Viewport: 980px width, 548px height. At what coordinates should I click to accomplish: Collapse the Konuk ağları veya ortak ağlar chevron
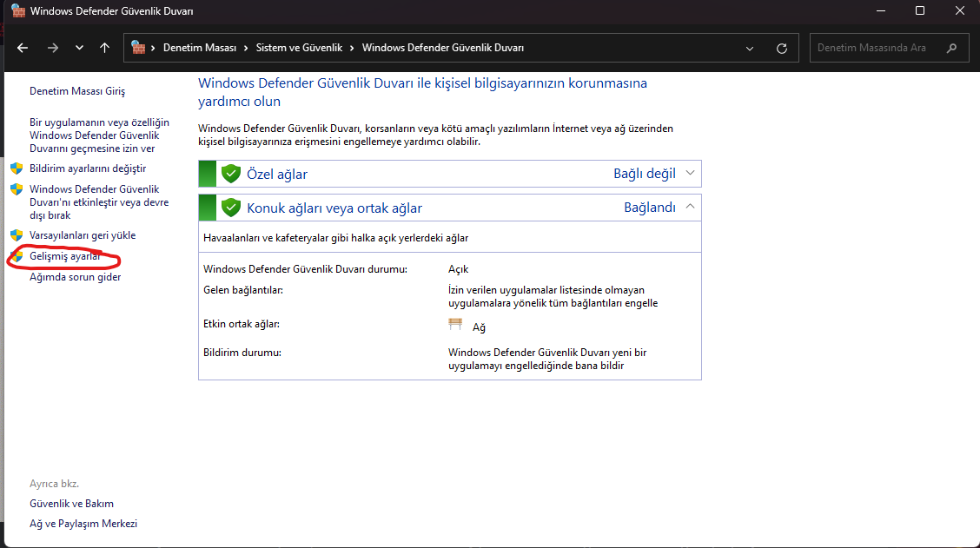[690, 206]
